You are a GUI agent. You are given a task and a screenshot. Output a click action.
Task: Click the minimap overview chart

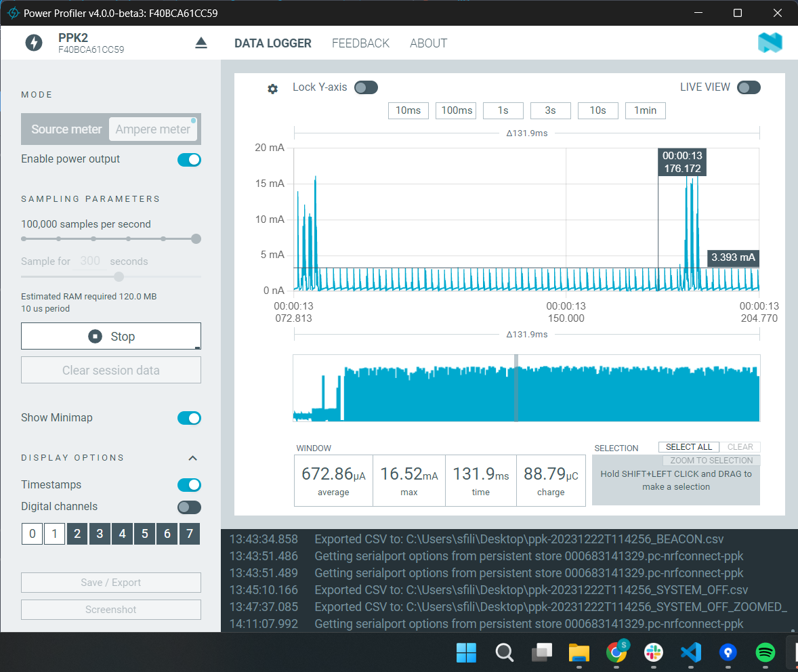(526, 388)
